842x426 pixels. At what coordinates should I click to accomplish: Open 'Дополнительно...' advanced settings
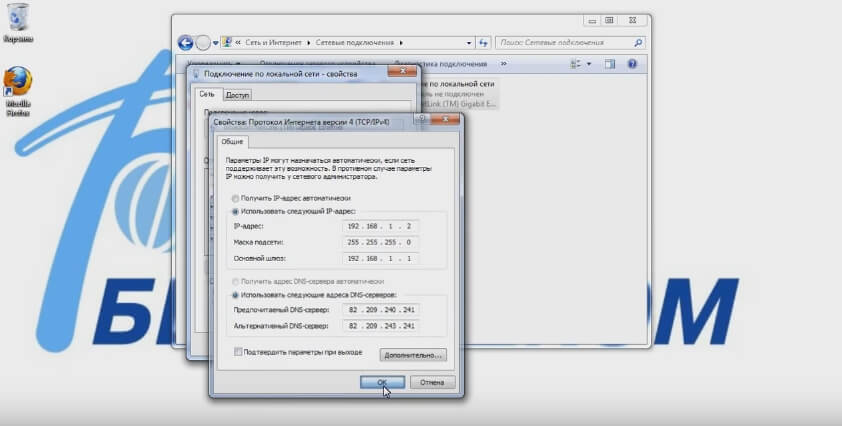(413, 356)
